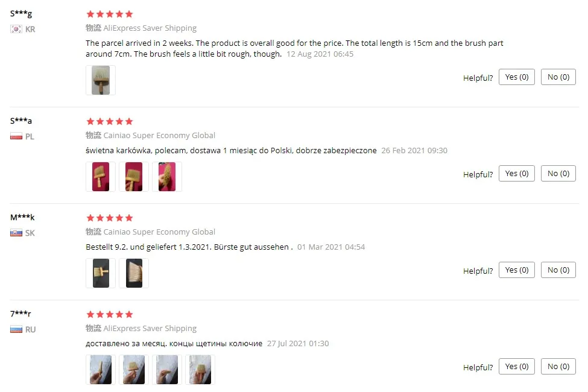This screenshot has width=588, height=392.
Task: Open third photo in 7***r's review
Action: 167,370
